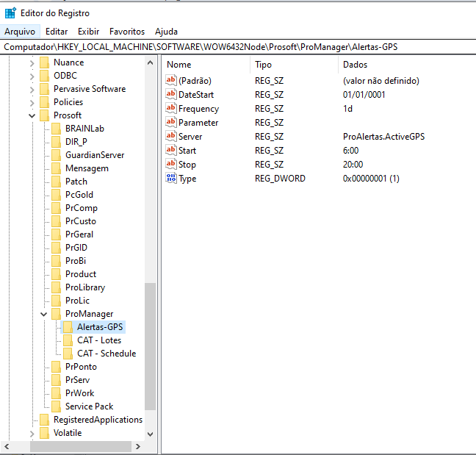476x455 pixels.
Task: Select the DIR_P folder icon
Action: pos(56,142)
